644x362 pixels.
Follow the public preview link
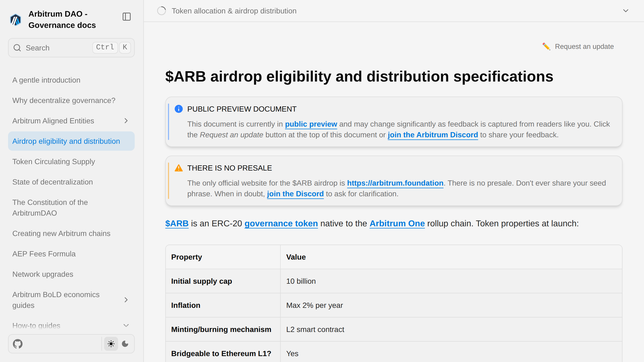point(311,124)
